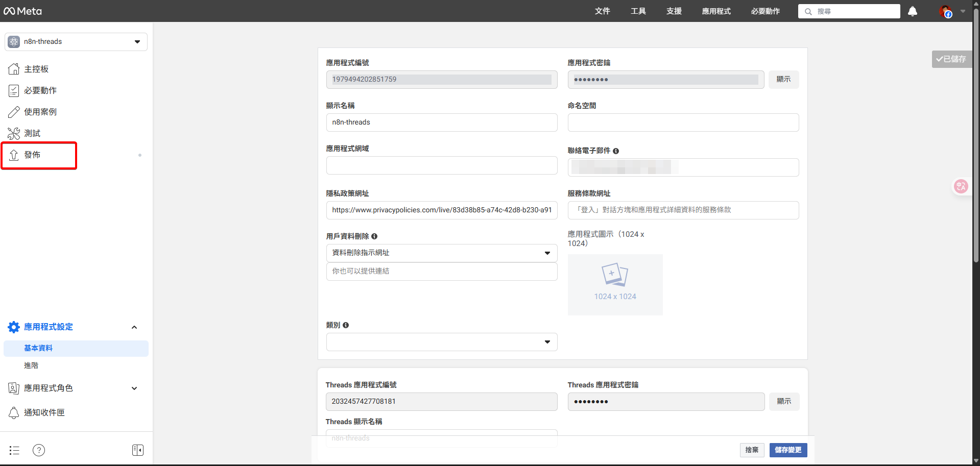The image size is (980, 466).
Task: Click the help question mark icon at bottom
Action: coord(39,450)
